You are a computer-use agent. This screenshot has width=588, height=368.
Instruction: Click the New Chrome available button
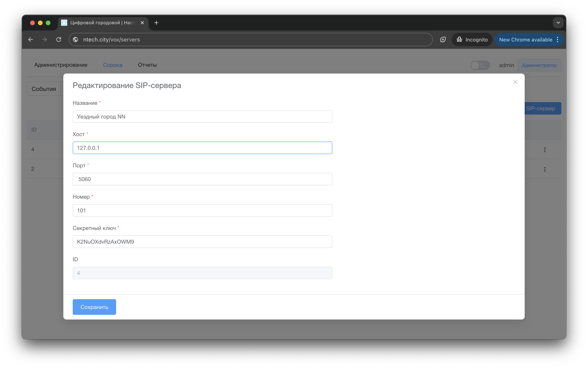pyautogui.click(x=525, y=39)
